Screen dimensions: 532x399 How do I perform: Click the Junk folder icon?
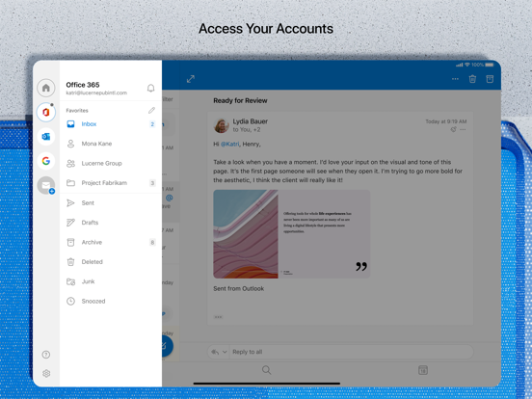70,281
